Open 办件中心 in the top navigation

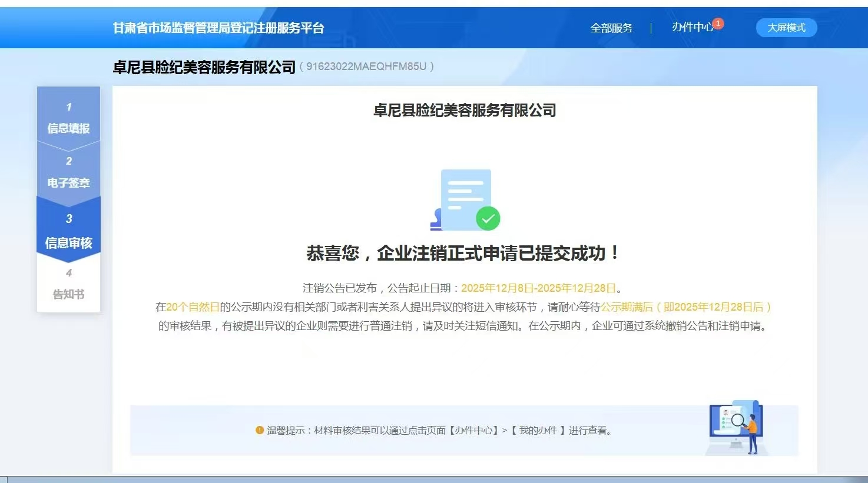pyautogui.click(x=692, y=27)
